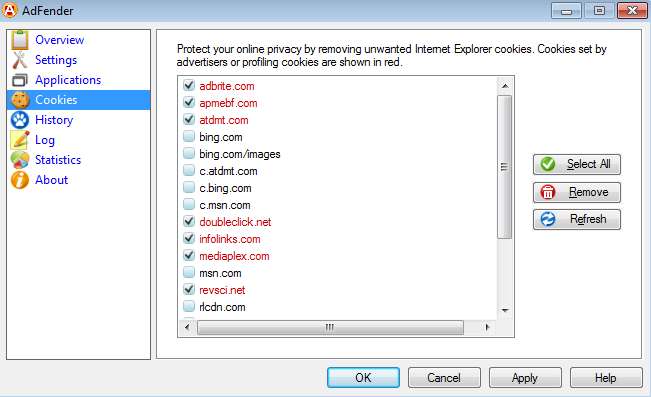This screenshot has height=397, width=651.
Task: Close the AdFender window
Action: point(632,11)
